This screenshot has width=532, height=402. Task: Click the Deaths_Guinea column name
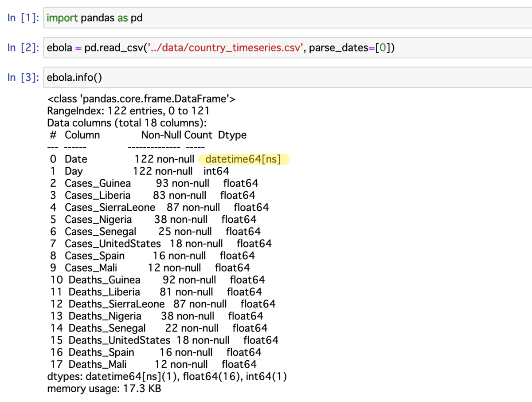[104, 280]
